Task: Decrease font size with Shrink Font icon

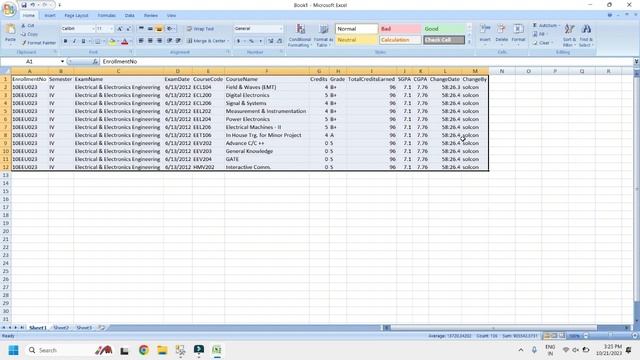Action: pos(129,29)
